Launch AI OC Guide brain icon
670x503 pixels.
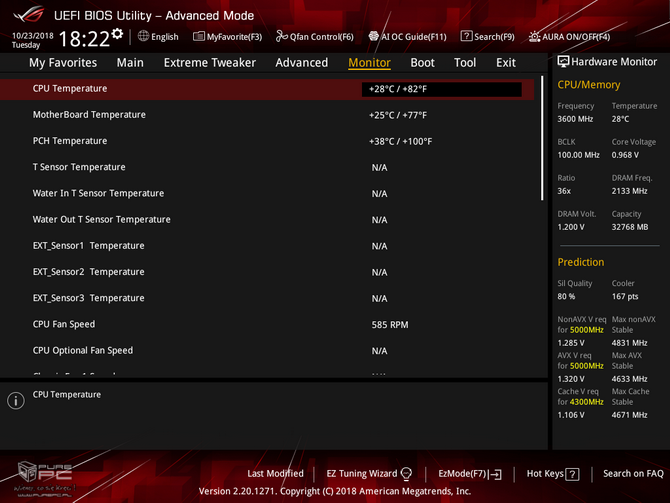coord(373,36)
